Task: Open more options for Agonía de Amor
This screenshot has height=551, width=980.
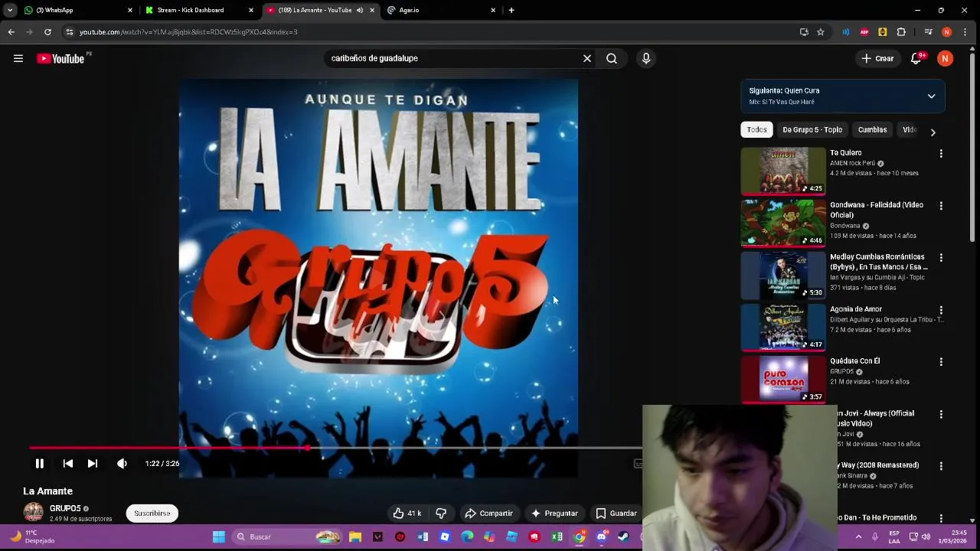Action: coord(941,310)
